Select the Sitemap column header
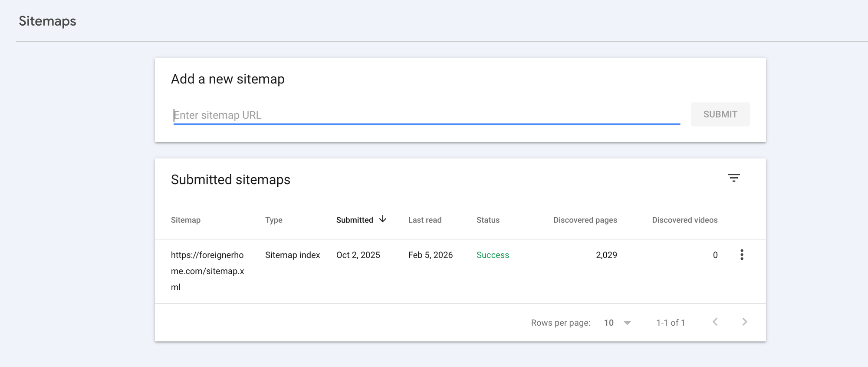Image resolution: width=868 pixels, height=367 pixels. point(185,220)
